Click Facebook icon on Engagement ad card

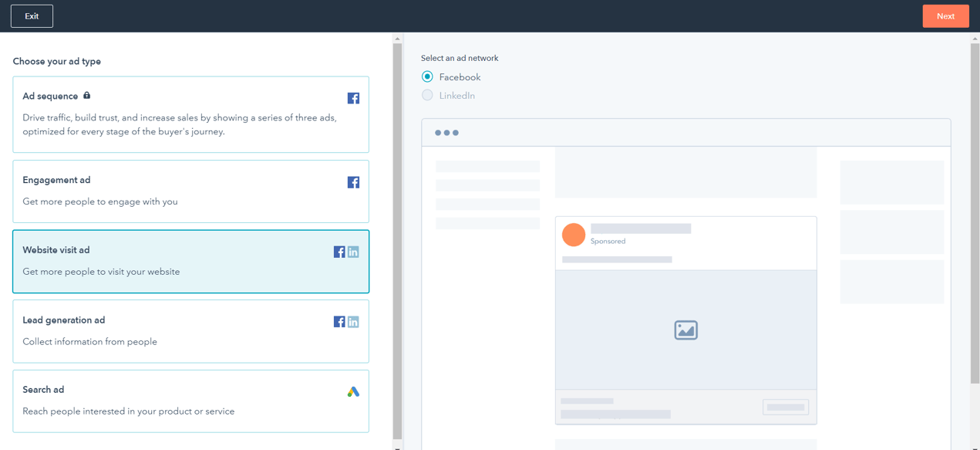[x=353, y=182]
